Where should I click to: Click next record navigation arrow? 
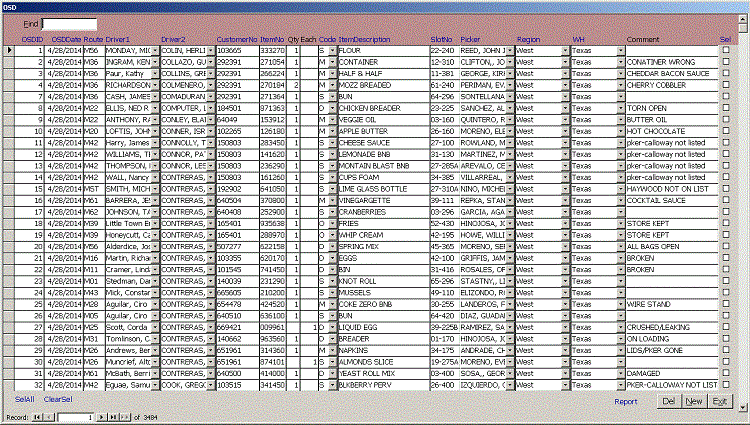(100, 415)
